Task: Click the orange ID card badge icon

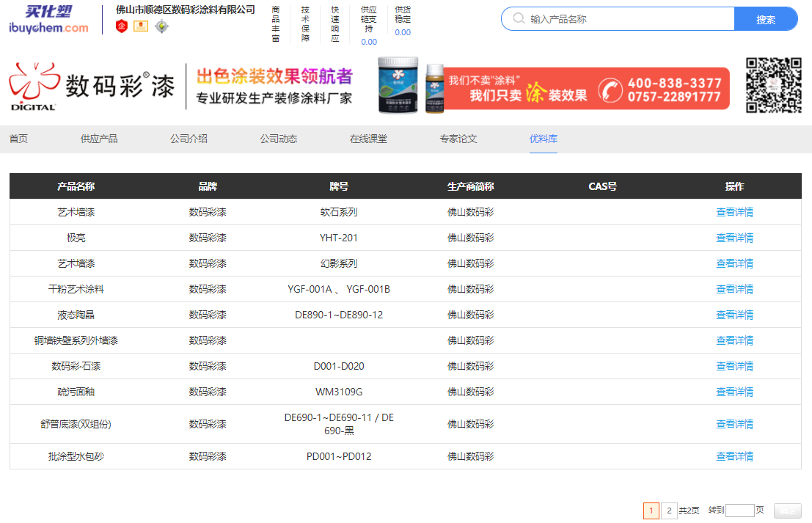Action: coord(141,26)
